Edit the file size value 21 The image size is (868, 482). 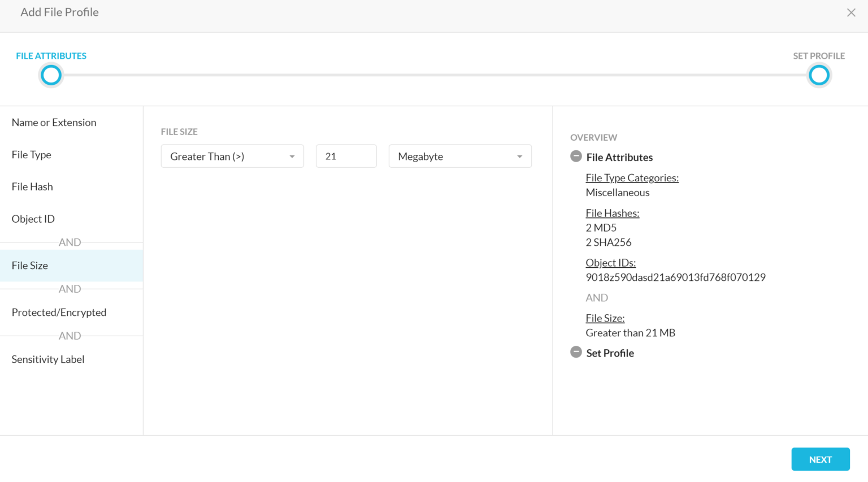coord(346,156)
